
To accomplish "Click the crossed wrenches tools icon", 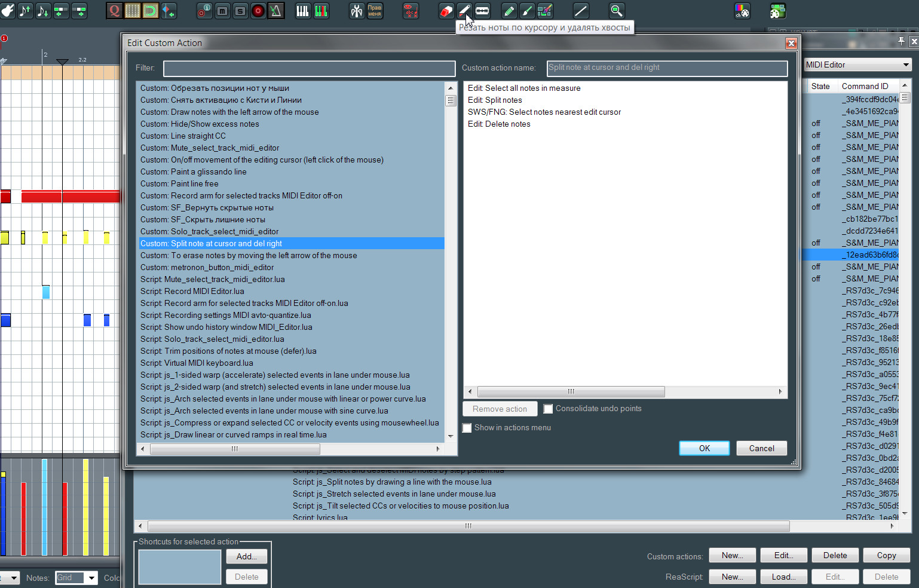I will click(x=357, y=11).
